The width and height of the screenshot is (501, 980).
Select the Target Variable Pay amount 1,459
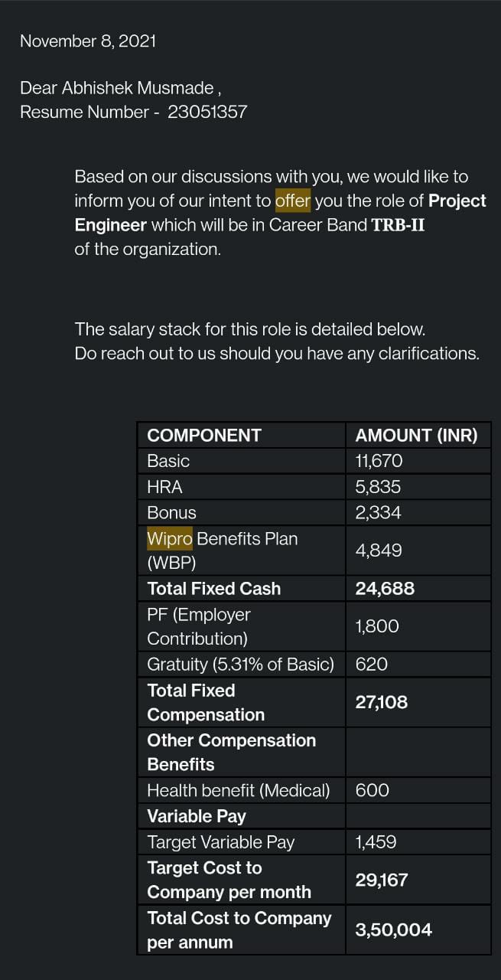376,842
